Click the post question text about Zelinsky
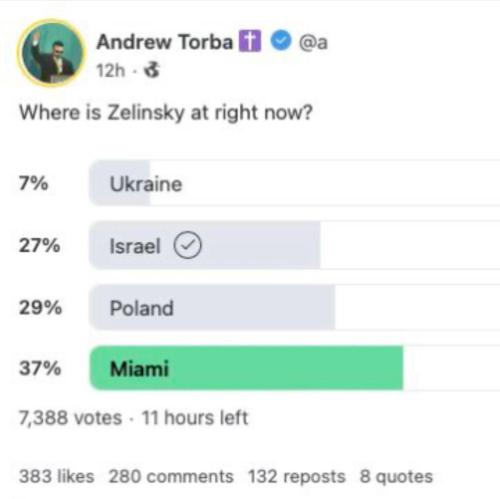 point(166,112)
